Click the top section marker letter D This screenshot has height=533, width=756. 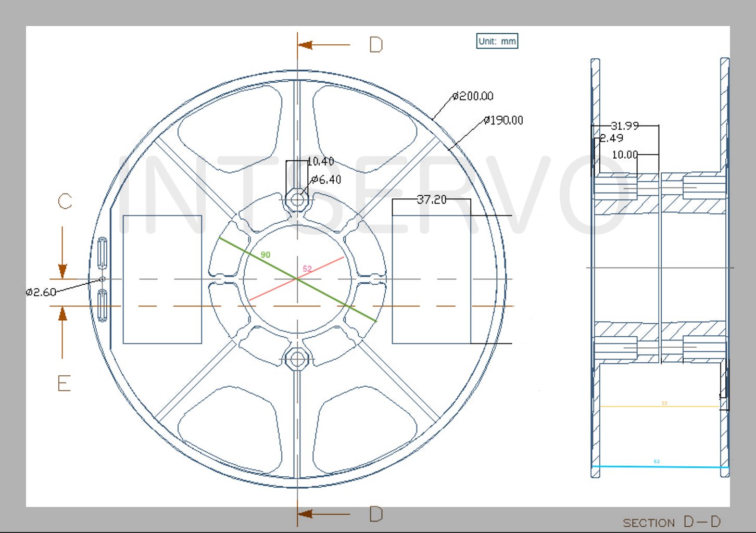click(376, 45)
